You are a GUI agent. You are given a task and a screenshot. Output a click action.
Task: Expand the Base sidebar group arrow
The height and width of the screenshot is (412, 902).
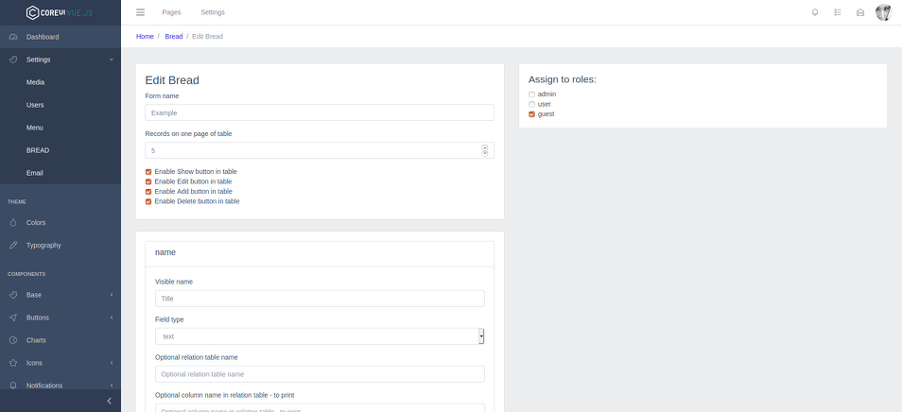click(112, 295)
